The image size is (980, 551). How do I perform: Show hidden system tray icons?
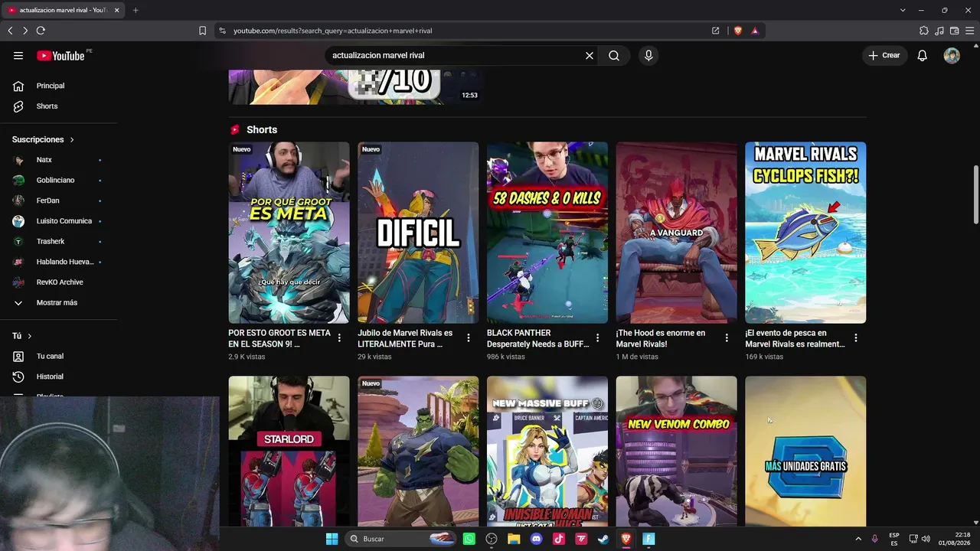pos(858,539)
